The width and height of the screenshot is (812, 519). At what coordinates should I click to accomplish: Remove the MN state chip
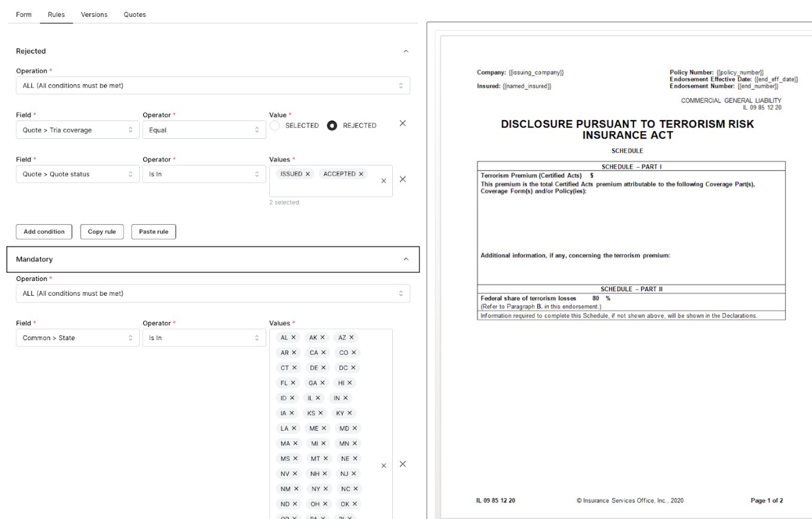coord(354,443)
